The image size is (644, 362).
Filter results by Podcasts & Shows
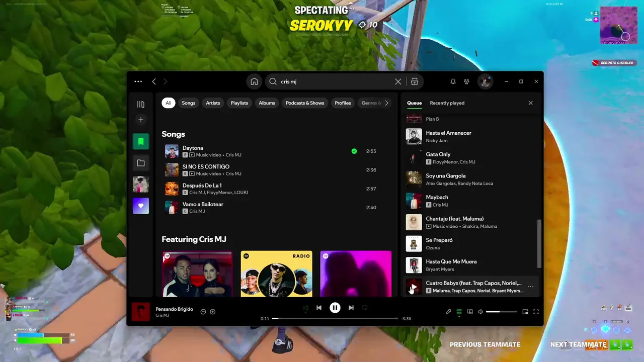point(305,103)
